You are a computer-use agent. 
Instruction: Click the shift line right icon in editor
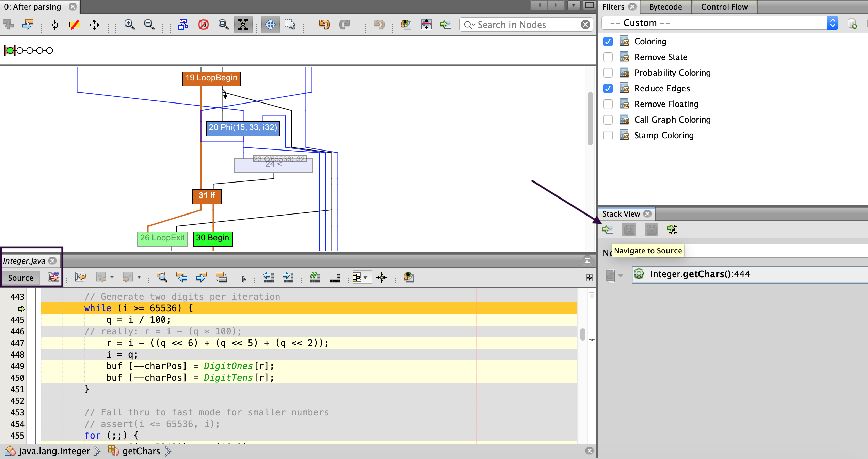tap(288, 277)
